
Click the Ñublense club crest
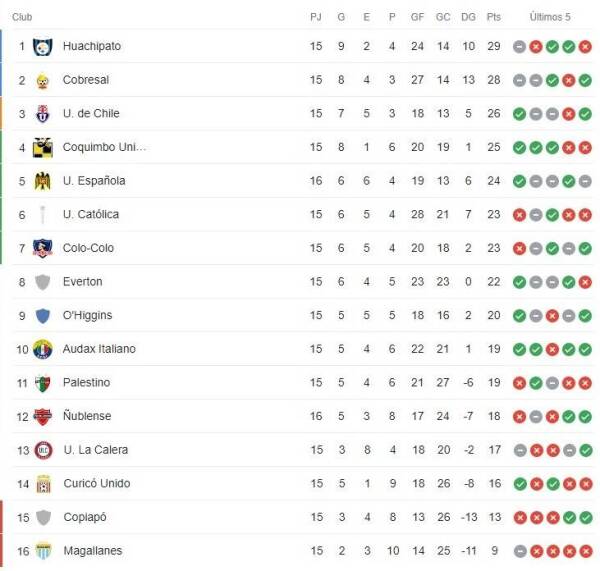(42, 417)
